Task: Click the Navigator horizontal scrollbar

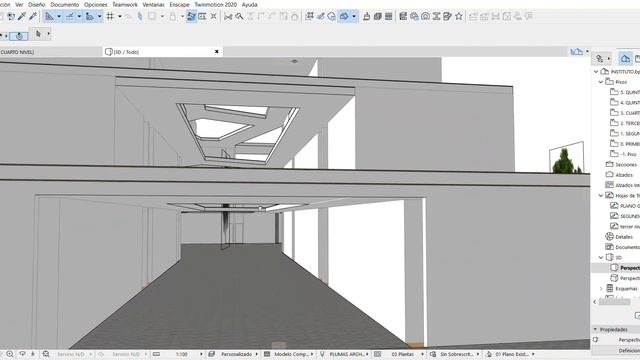Action: [x=615, y=302]
